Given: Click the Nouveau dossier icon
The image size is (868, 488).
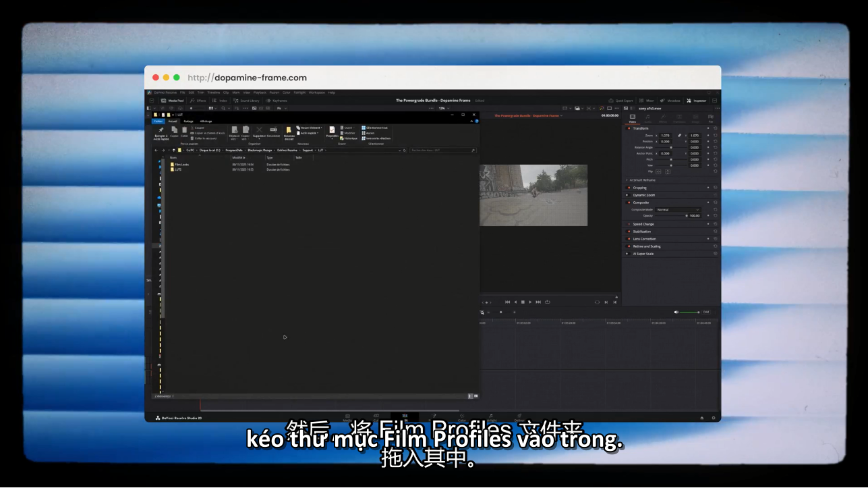Looking at the screenshot, I should (x=289, y=131).
